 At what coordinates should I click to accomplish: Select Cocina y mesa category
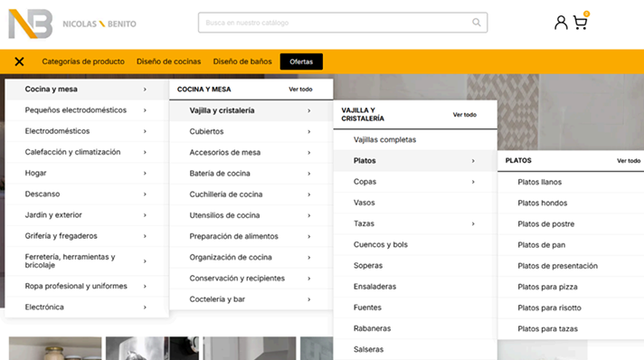click(87, 90)
